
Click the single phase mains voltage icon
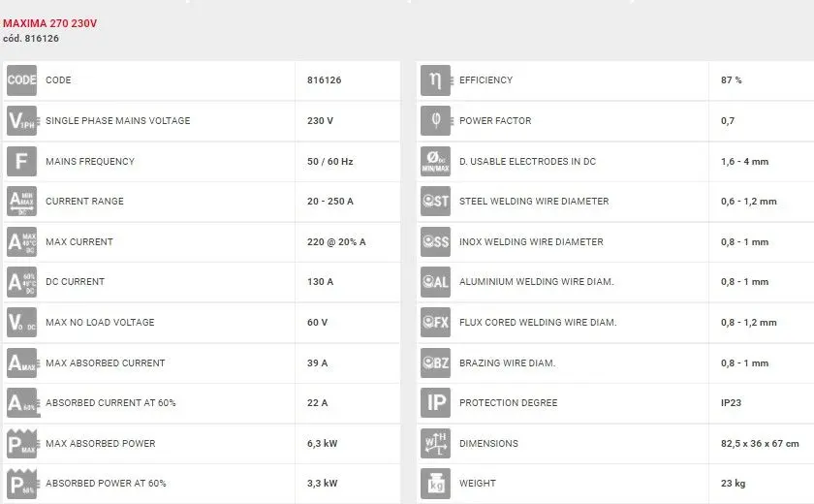(21, 121)
